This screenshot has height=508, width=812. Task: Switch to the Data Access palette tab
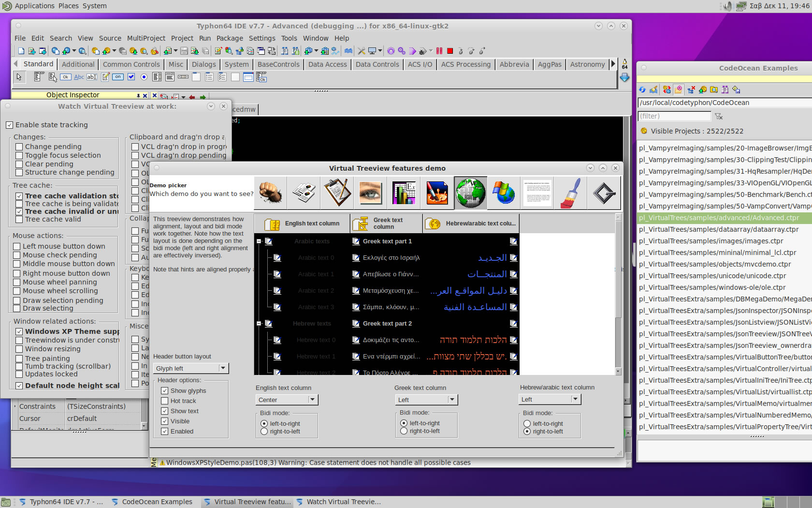[327, 64]
